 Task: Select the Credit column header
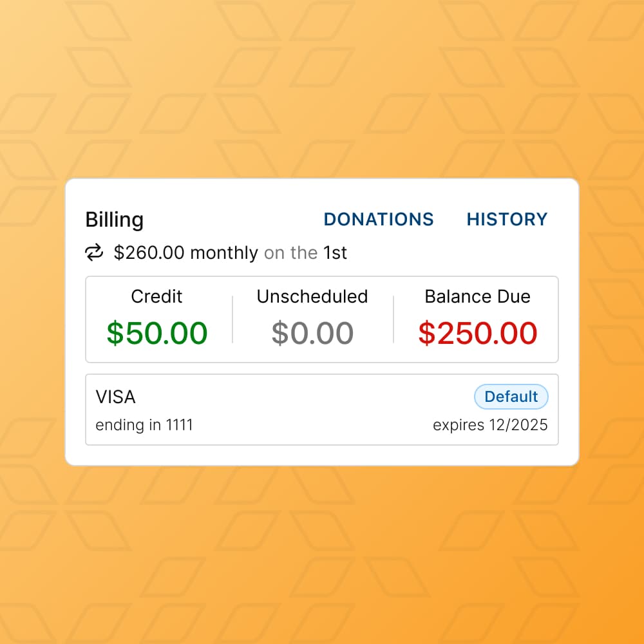[156, 297]
